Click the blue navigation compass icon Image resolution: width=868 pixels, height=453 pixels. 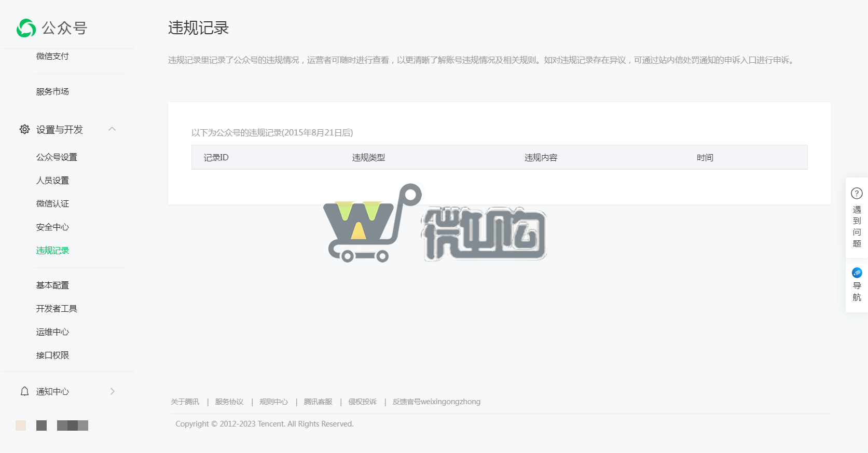(x=857, y=273)
